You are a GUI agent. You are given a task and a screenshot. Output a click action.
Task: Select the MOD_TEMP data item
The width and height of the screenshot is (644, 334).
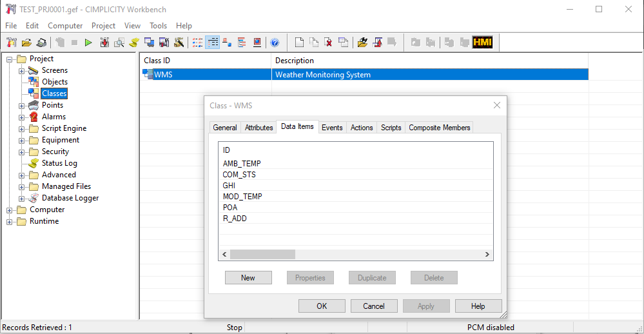pyautogui.click(x=242, y=197)
